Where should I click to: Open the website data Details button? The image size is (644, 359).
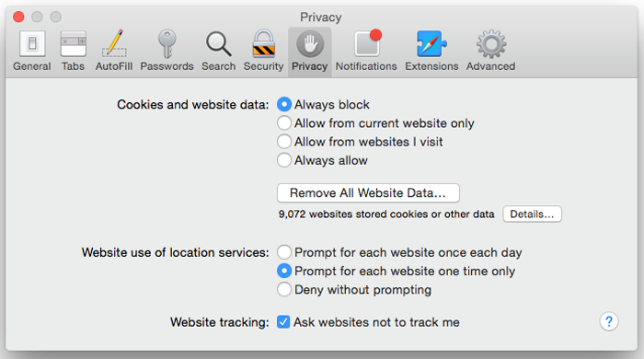click(x=532, y=214)
